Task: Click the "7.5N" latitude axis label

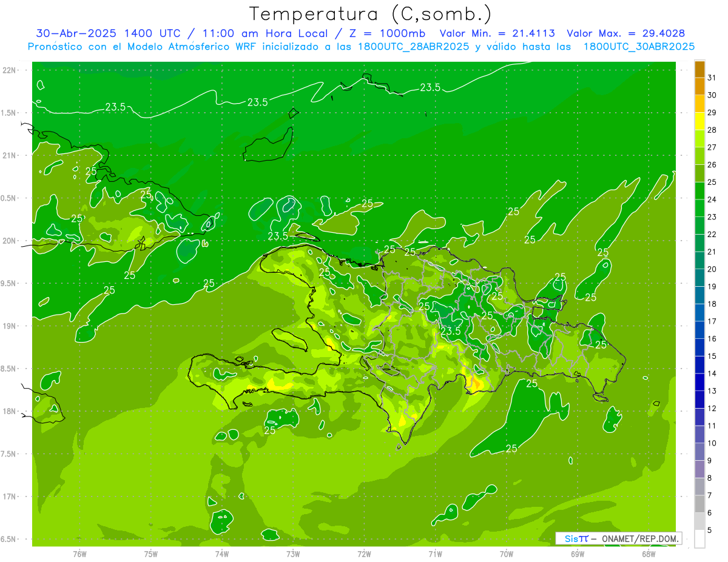Action: coord(10,454)
